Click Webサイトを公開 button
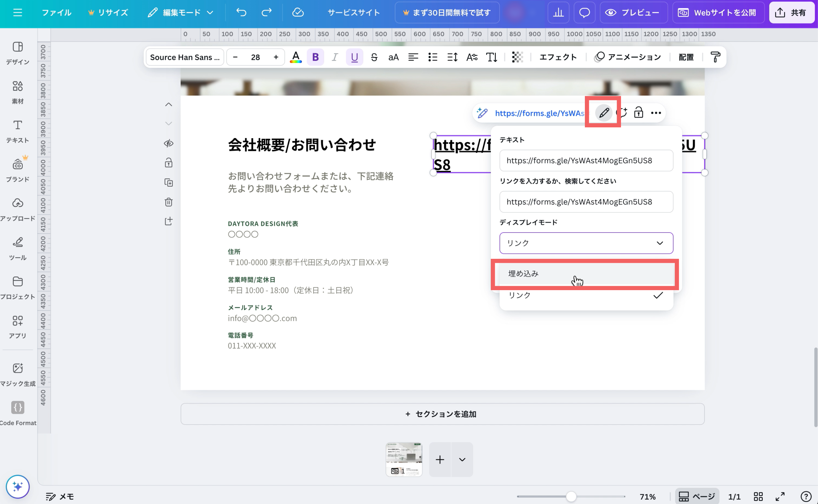Viewport: 818px width, 504px height. click(718, 13)
